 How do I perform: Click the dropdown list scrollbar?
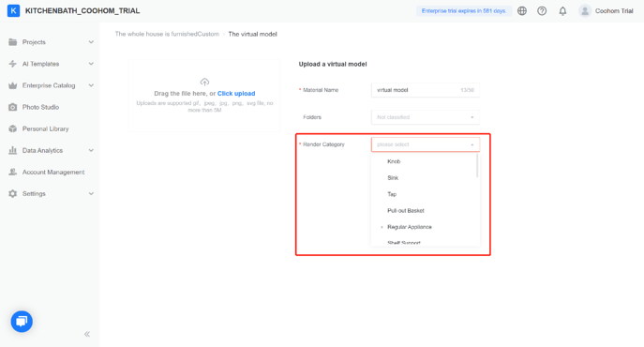pyautogui.click(x=477, y=166)
